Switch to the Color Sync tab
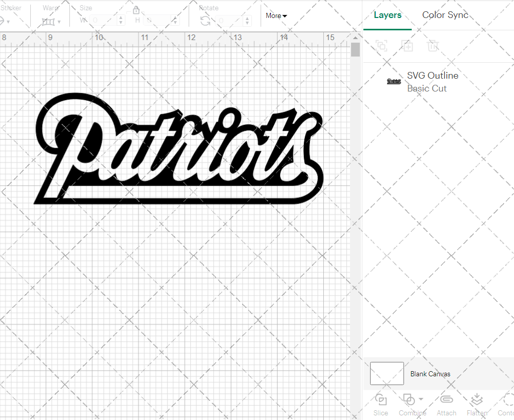The width and height of the screenshot is (514, 420). click(x=445, y=15)
